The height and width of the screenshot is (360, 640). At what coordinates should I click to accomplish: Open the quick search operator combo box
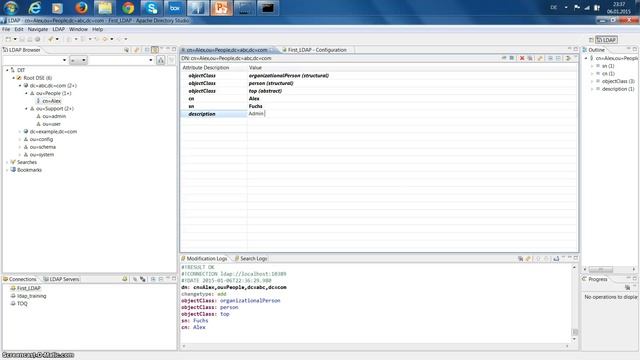[x=78, y=60]
